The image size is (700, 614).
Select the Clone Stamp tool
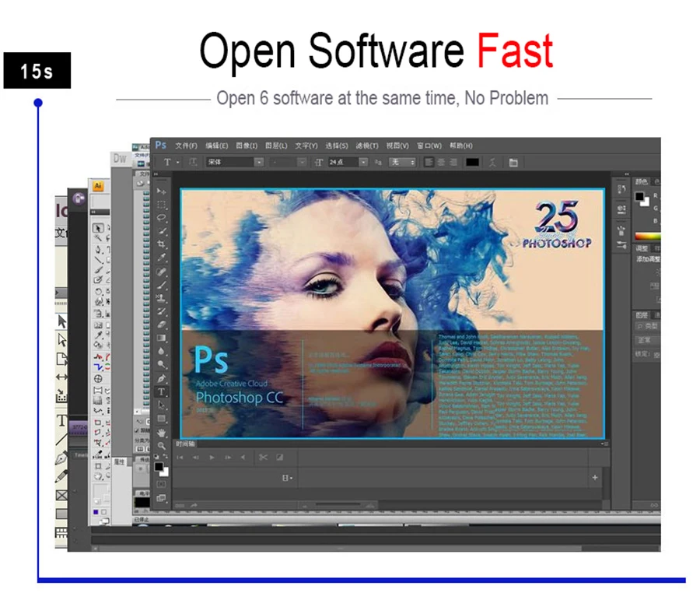(161, 298)
